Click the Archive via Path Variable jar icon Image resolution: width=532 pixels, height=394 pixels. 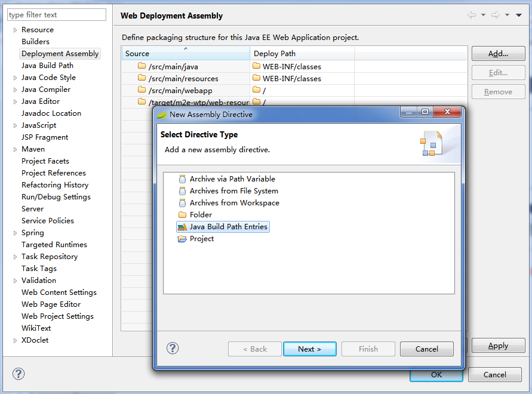pos(183,179)
